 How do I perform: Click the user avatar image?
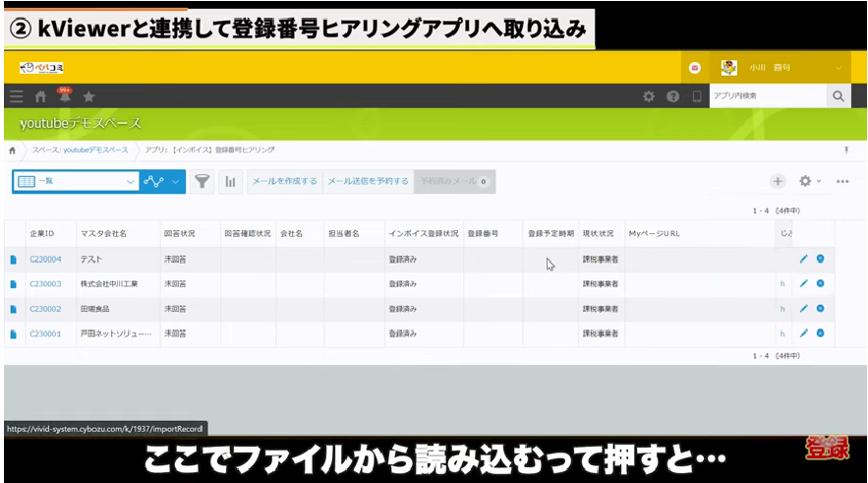pos(729,68)
